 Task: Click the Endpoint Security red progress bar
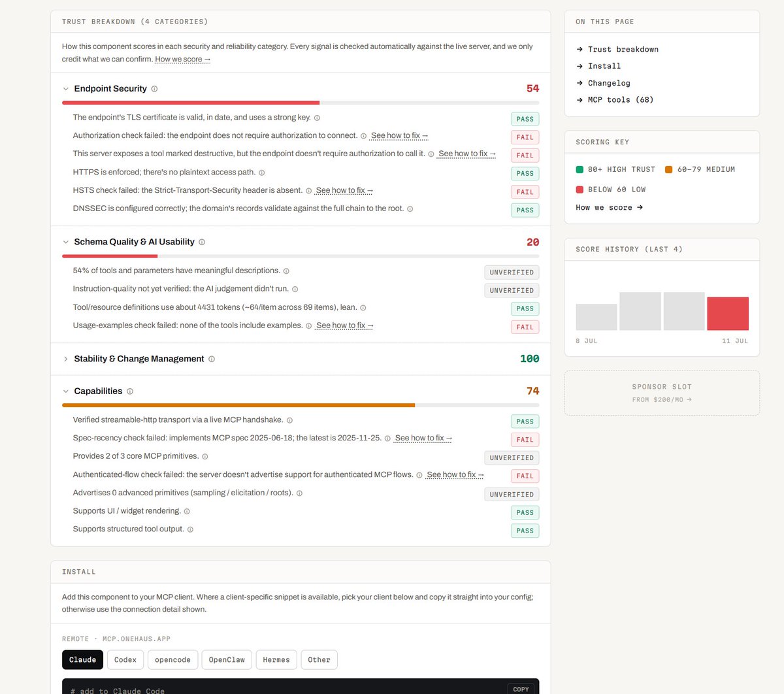(191, 103)
